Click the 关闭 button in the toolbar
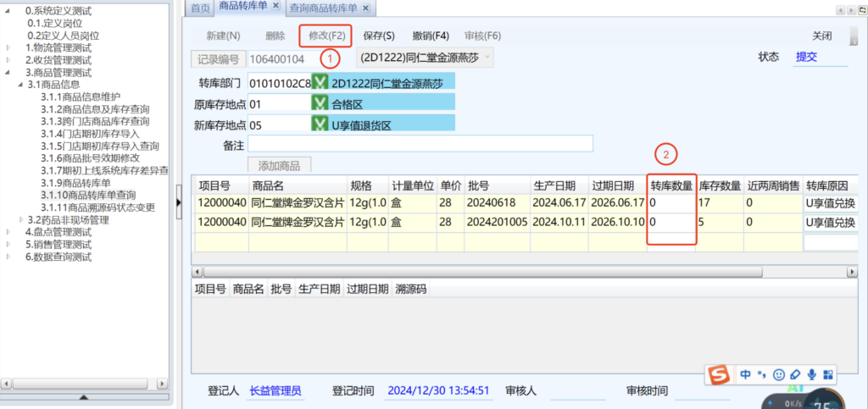Viewport: 868px width, 409px height. click(x=821, y=36)
